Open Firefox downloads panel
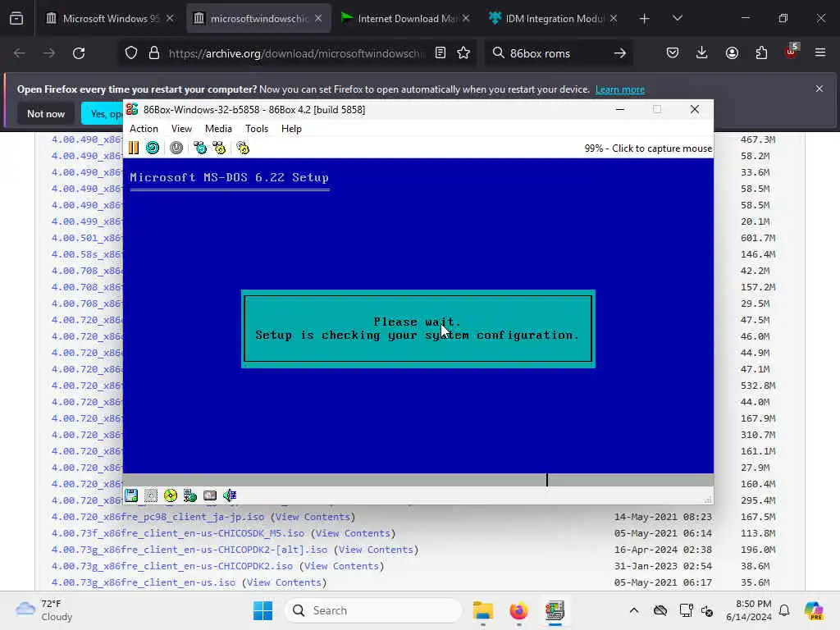 (702, 53)
